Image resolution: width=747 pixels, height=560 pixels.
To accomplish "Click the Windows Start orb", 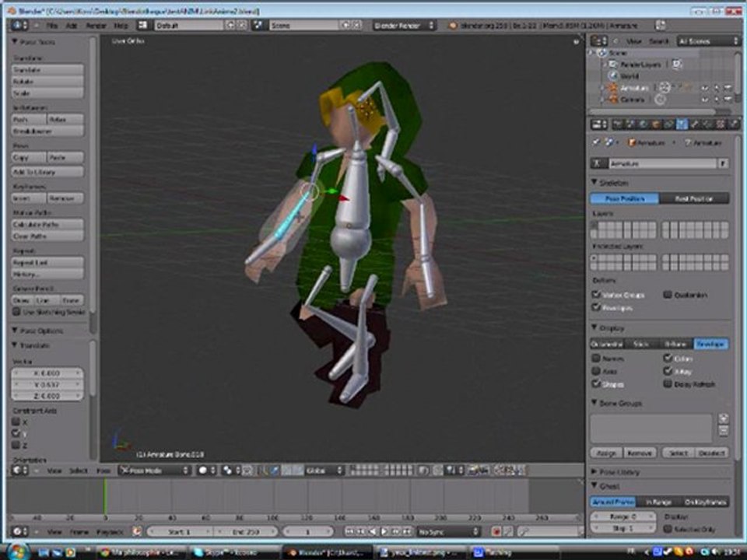I will click(17, 551).
